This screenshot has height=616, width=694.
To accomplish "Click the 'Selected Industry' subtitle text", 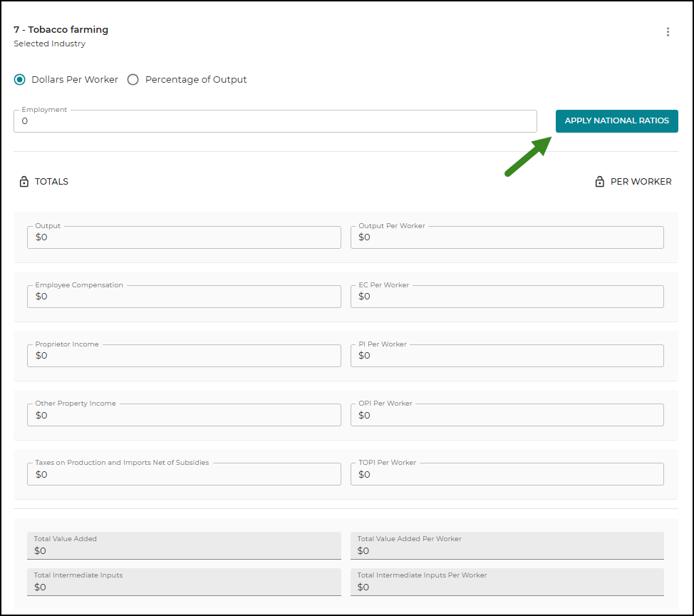I will [50, 43].
